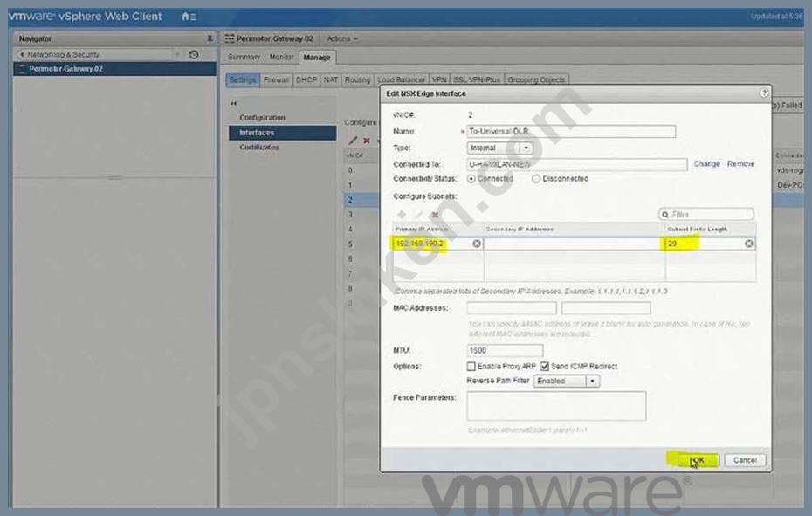This screenshot has height=516, width=812.
Task: Click OK to save the interface
Action: coord(698,460)
